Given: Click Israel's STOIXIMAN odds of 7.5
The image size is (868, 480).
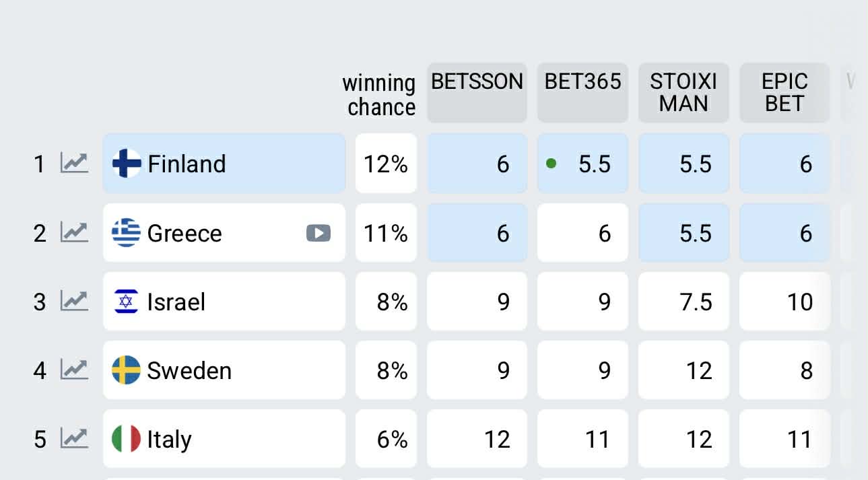Looking at the screenshot, I should coord(683,302).
